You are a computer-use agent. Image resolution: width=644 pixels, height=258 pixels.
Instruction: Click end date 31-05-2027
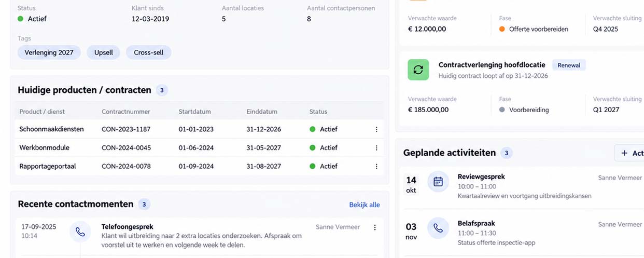pyautogui.click(x=263, y=148)
